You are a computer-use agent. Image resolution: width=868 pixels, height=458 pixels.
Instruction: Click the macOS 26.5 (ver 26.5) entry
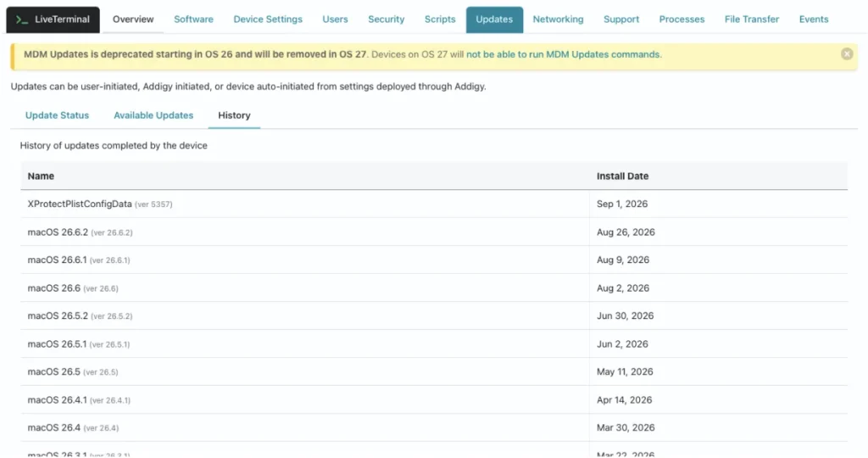[73, 371]
